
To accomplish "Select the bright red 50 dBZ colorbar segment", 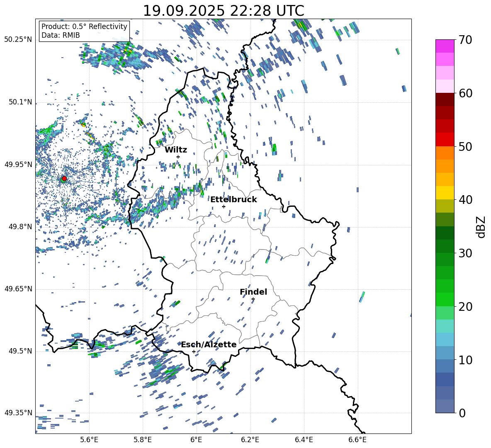I will 445,140.
